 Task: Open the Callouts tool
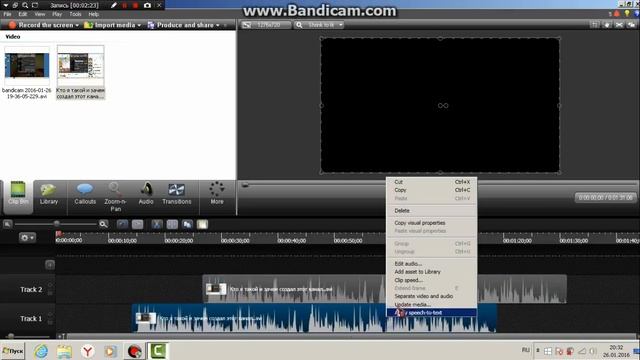(85, 194)
